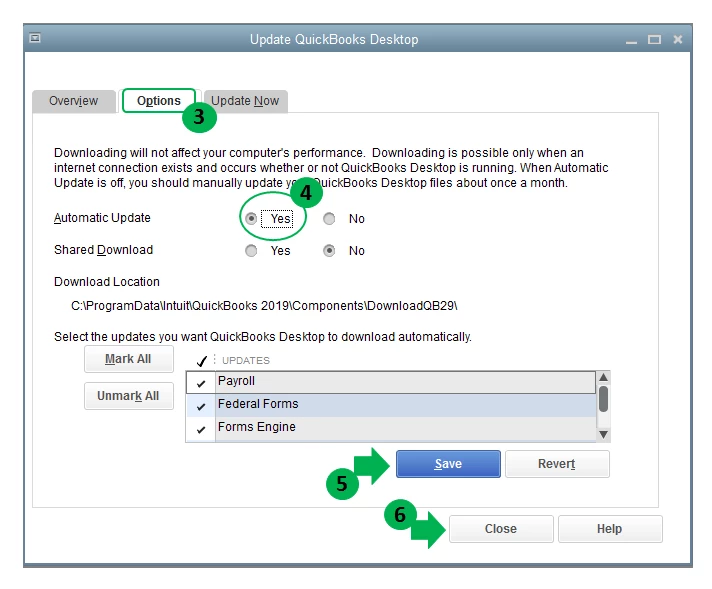Click the download location path text

click(x=264, y=306)
